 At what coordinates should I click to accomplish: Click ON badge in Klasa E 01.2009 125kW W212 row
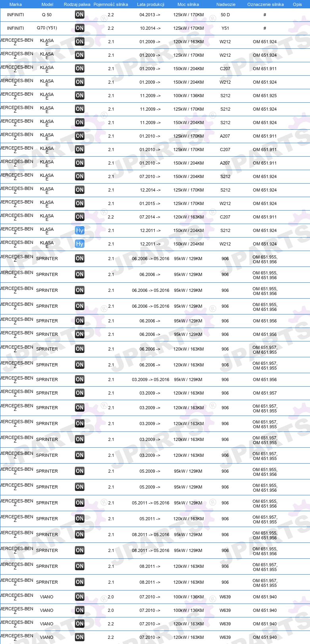point(80,55)
